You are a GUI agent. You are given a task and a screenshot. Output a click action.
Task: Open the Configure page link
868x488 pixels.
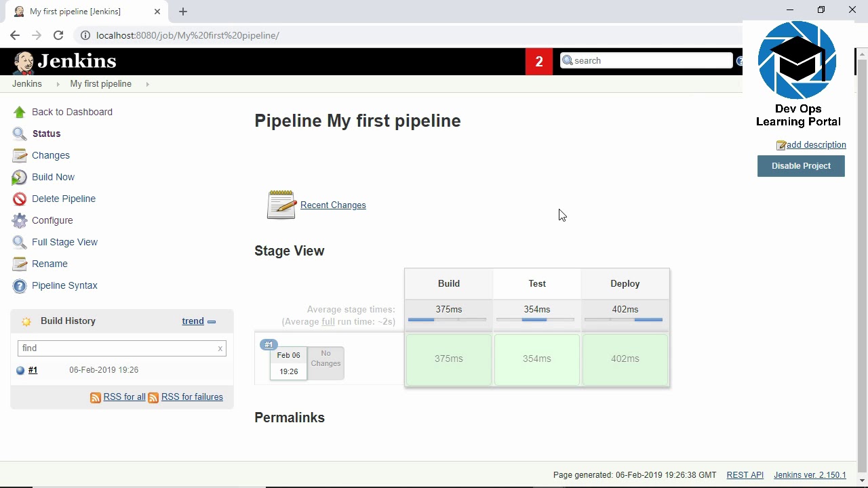[52, 220]
